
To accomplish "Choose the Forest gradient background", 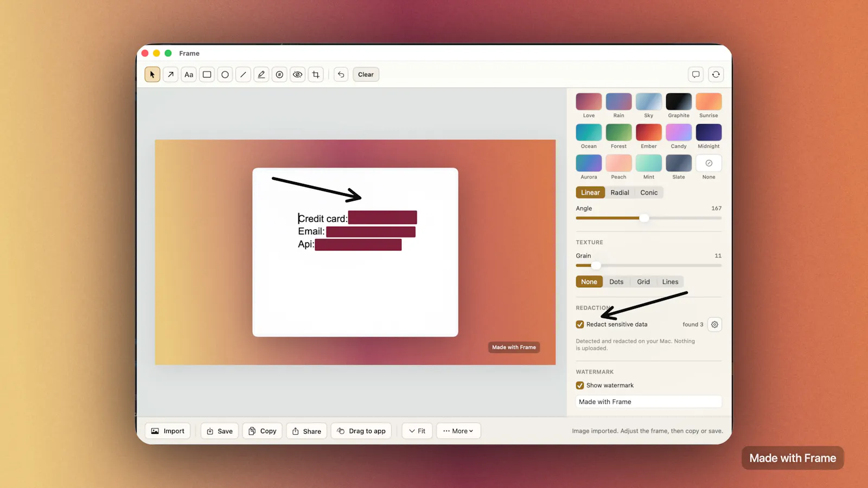I will pos(618,132).
